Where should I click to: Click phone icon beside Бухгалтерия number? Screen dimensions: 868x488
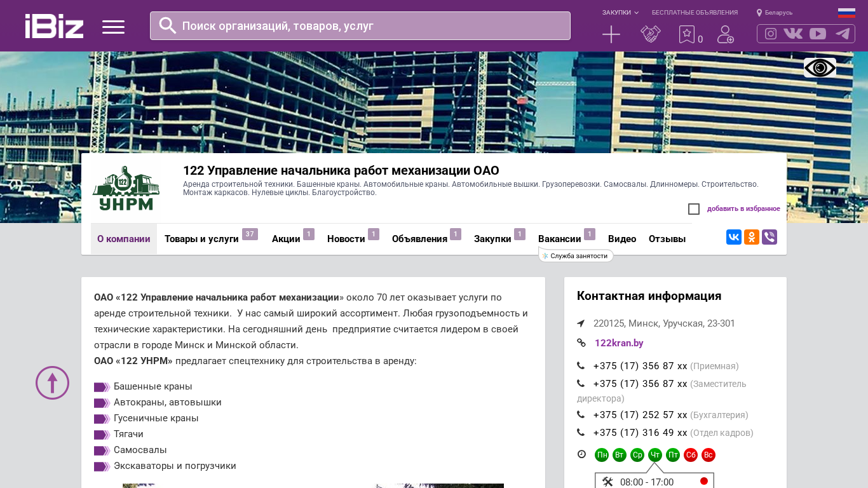point(581,415)
